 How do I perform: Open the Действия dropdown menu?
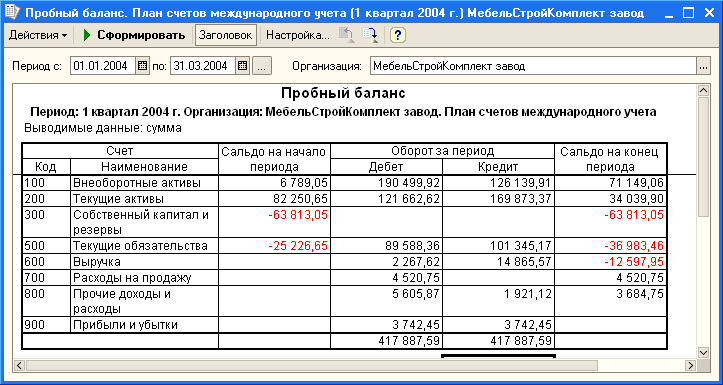pos(38,36)
